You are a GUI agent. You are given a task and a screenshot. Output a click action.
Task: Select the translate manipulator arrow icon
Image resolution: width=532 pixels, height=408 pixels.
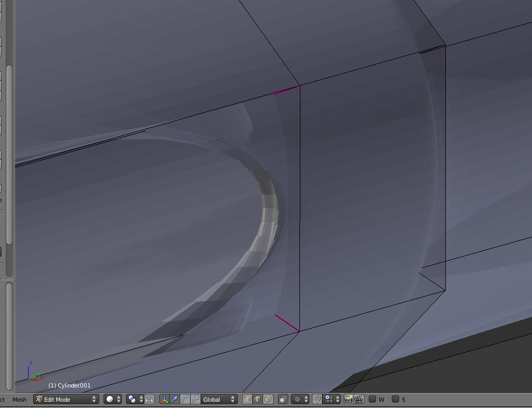[174, 399]
